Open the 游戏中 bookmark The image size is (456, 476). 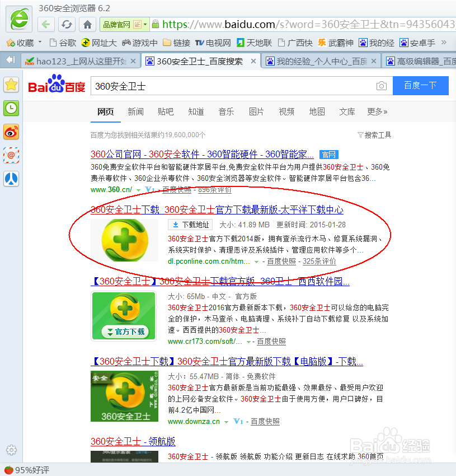pyautogui.click(x=139, y=43)
